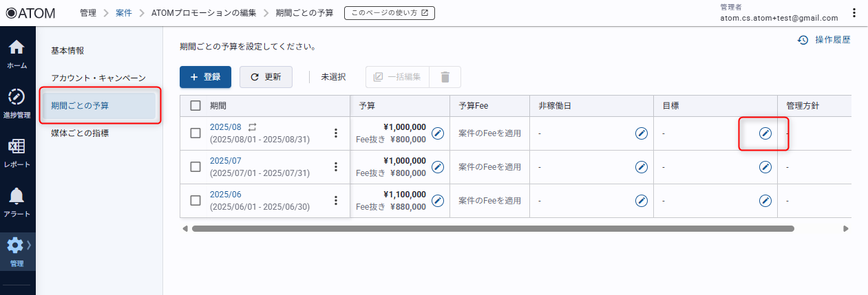Open the three-dot menu for 2025/08 row
The height and width of the screenshot is (295, 868).
336,133
